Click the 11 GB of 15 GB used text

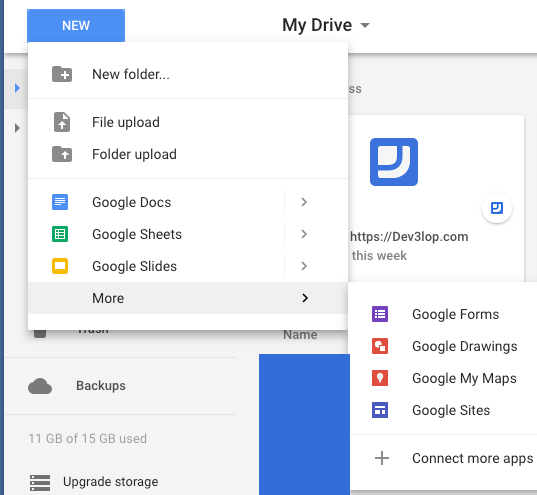point(87,438)
